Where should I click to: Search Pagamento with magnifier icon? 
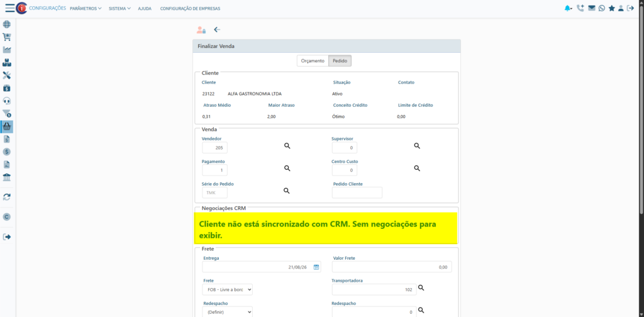tap(287, 169)
